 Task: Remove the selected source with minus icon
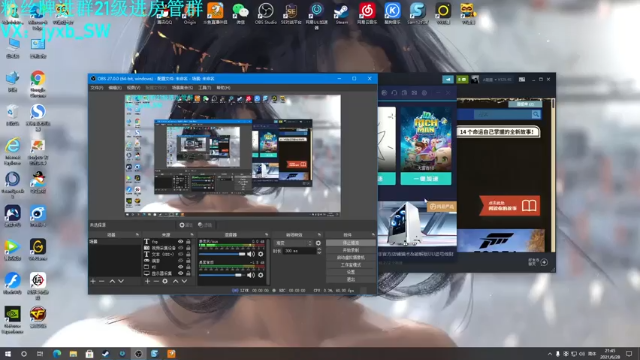(156, 281)
